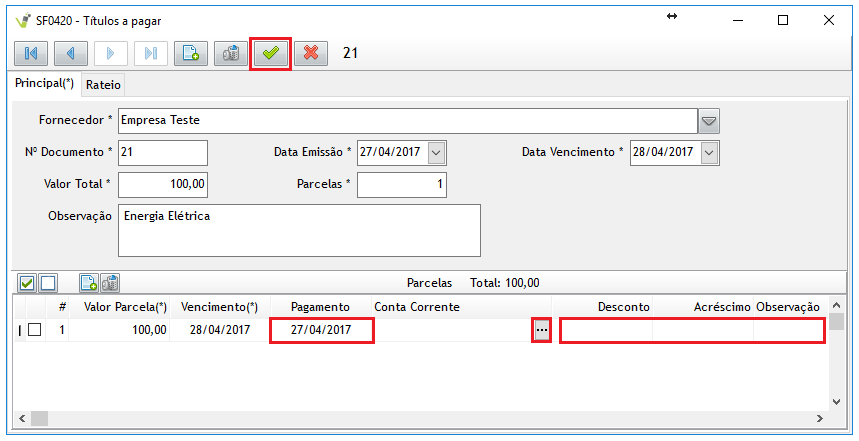The height and width of the screenshot is (441, 859).
Task: Check the checkbox for parcela row 1
Action: click(x=34, y=330)
